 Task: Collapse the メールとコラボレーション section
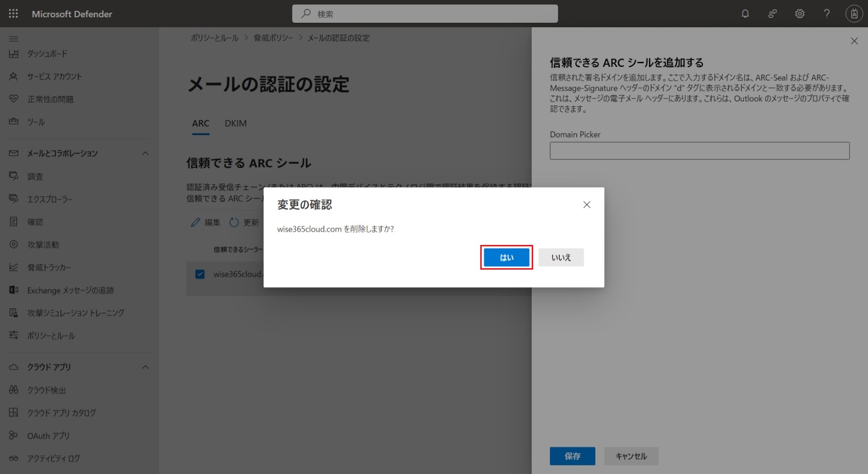point(145,153)
